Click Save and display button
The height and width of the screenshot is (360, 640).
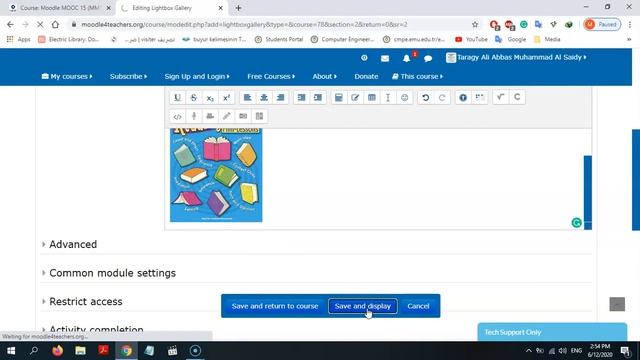362,306
